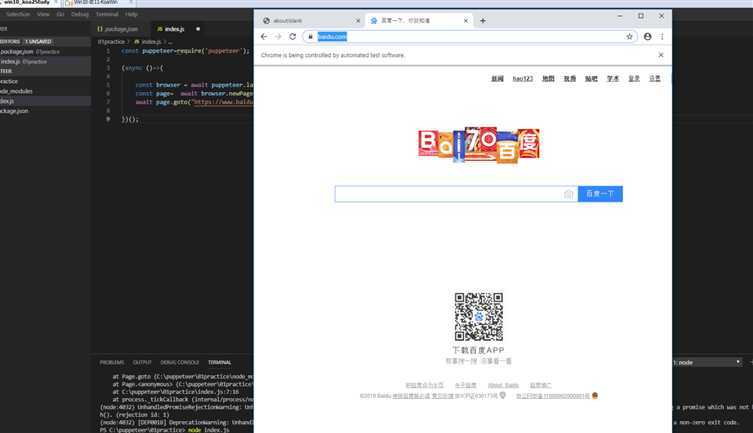Collapse the Open Editors section header

click(45, 42)
